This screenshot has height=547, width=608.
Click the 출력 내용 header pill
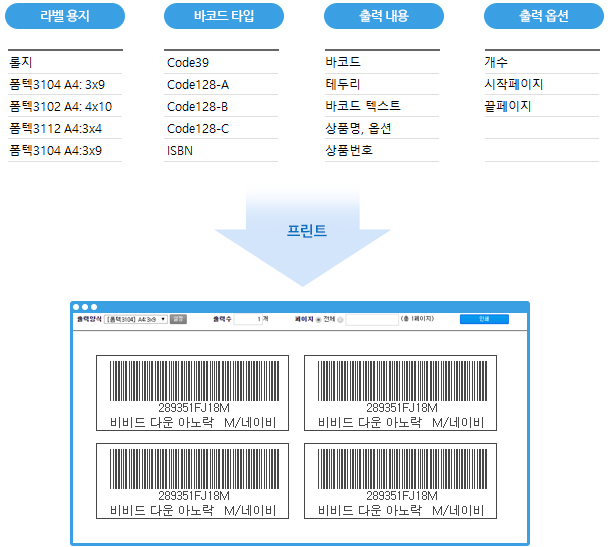coord(384,16)
